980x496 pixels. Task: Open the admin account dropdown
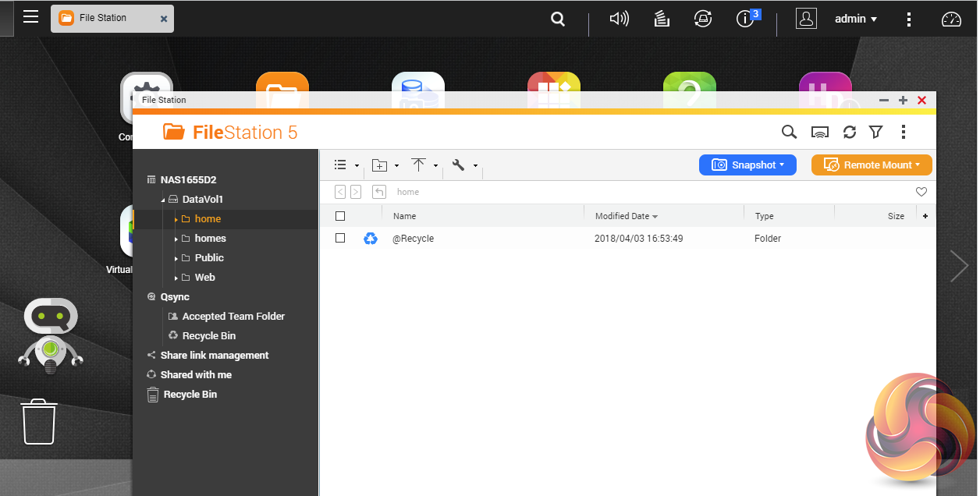pyautogui.click(x=856, y=19)
